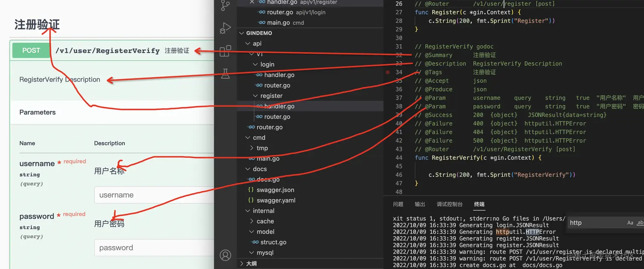The width and height of the screenshot is (644, 269).
Task: Open the Source Control view in VS Code
Action: pyautogui.click(x=225, y=5)
